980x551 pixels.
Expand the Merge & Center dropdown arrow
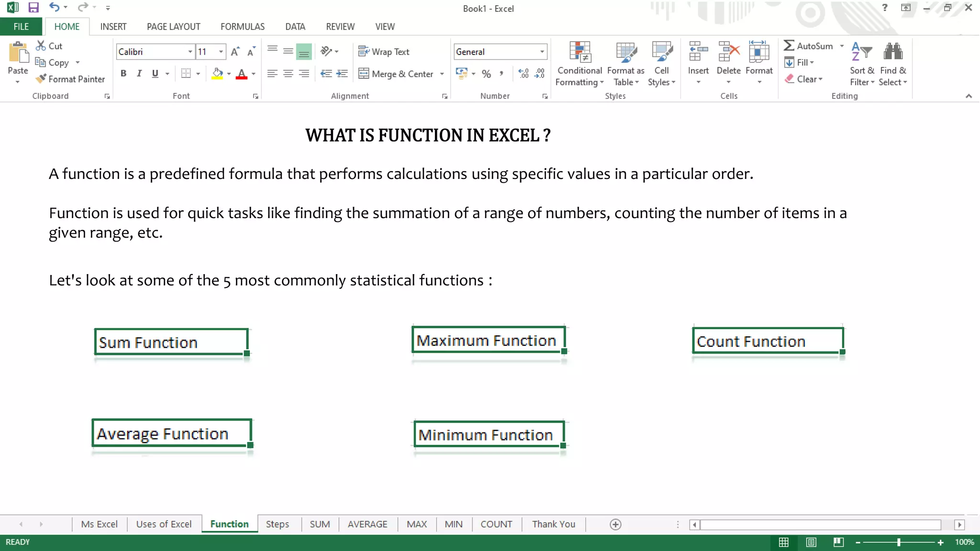(x=442, y=74)
